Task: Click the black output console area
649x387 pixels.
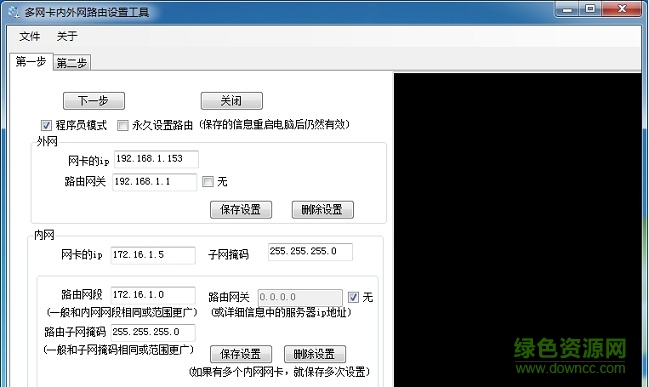Action: pyautogui.click(x=517, y=230)
